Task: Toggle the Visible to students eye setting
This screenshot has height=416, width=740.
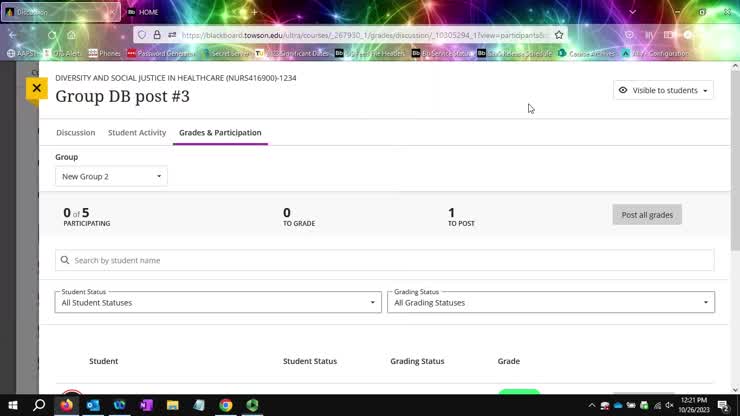Action: [x=663, y=90]
